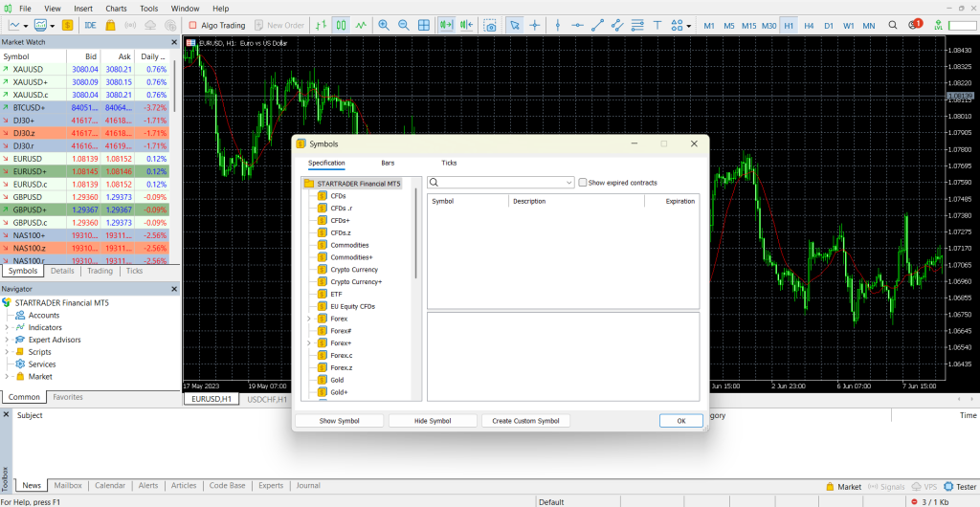Click the green LVL icon
Image resolution: width=980 pixels, height=507 pixels.
tap(938, 26)
